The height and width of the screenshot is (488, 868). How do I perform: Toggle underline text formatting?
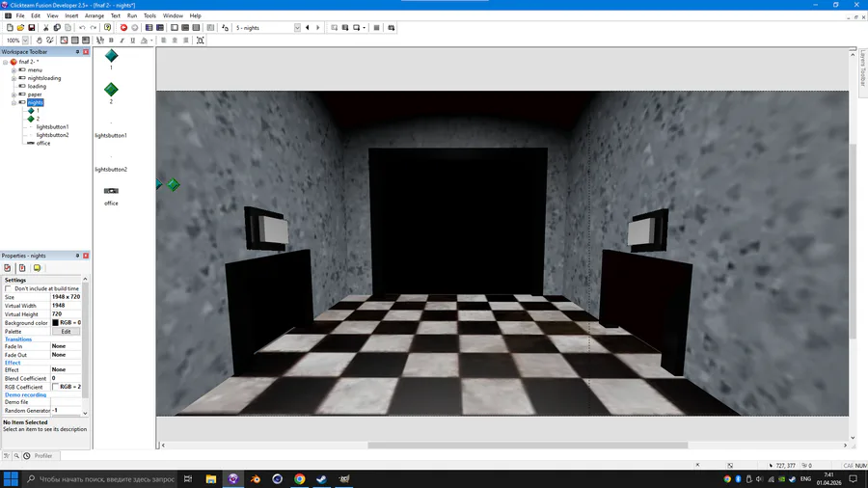coord(133,41)
